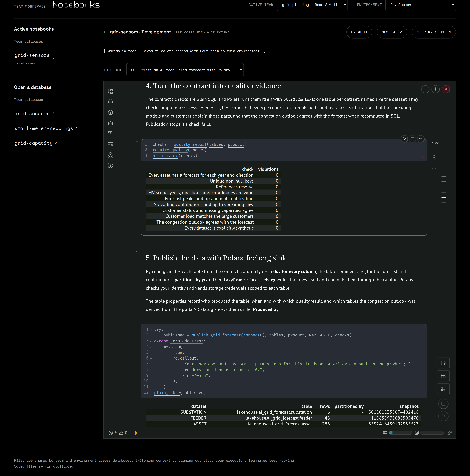Image resolution: width=470 pixels, height=476 pixels.
Task: Click the violations column header
Action: coord(268,169)
